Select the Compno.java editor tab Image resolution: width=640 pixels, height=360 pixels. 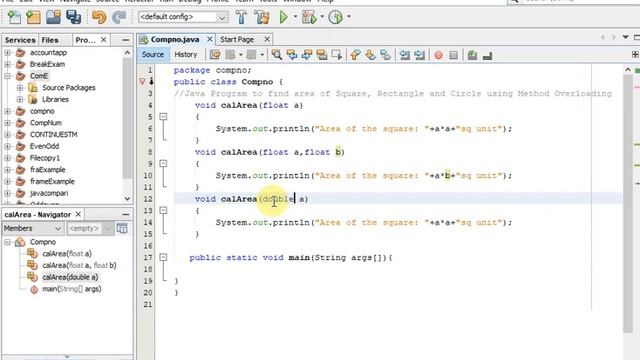175,40
